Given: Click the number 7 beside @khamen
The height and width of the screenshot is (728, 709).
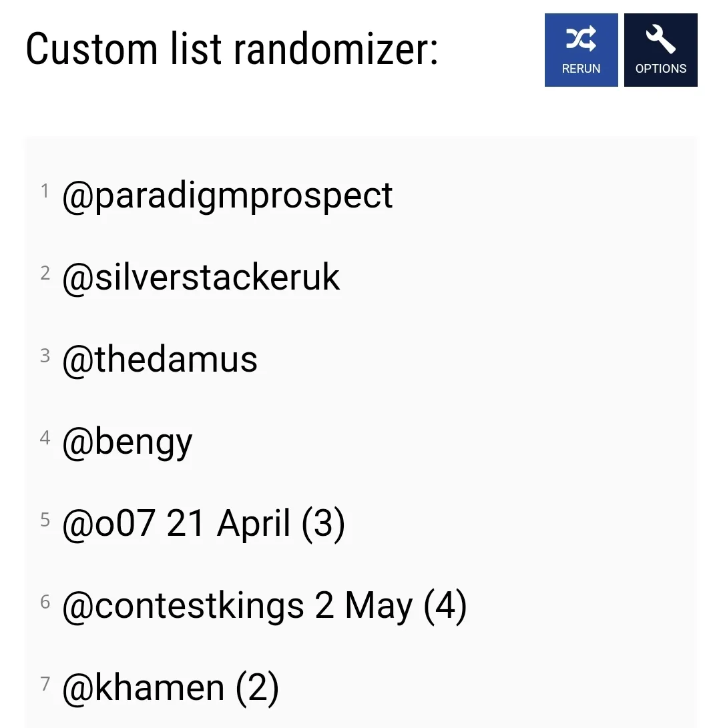Looking at the screenshot, I should [45, 684].
